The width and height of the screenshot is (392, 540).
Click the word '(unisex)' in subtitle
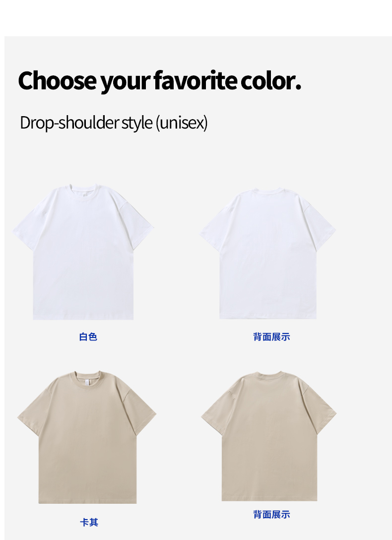[182, 123]
